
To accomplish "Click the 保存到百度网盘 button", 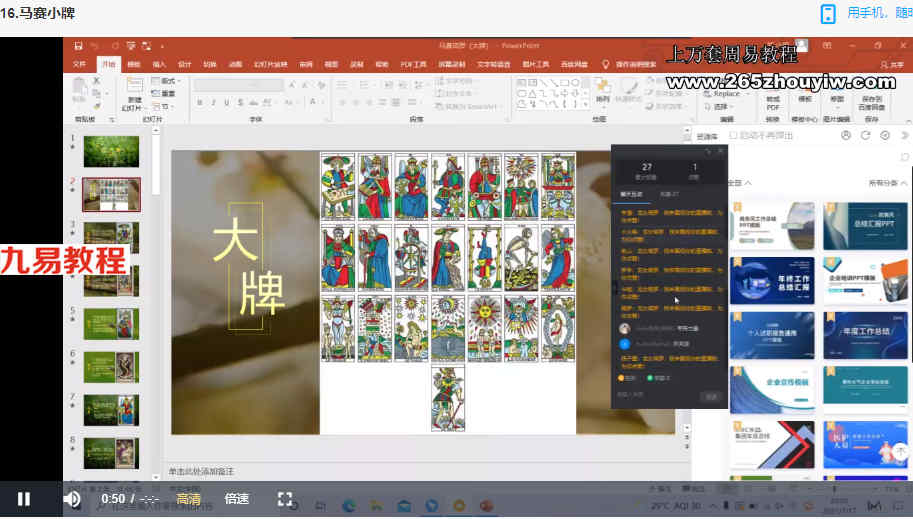I will (x=872, y=100).
